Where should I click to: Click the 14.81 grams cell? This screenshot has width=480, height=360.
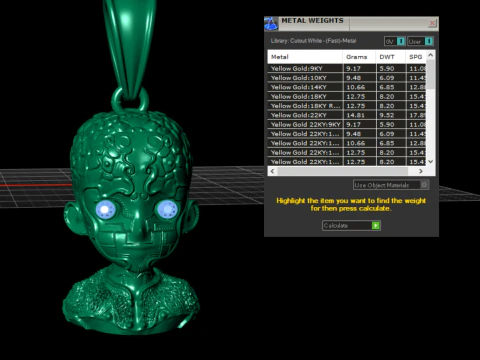click(x=359, y=115)
